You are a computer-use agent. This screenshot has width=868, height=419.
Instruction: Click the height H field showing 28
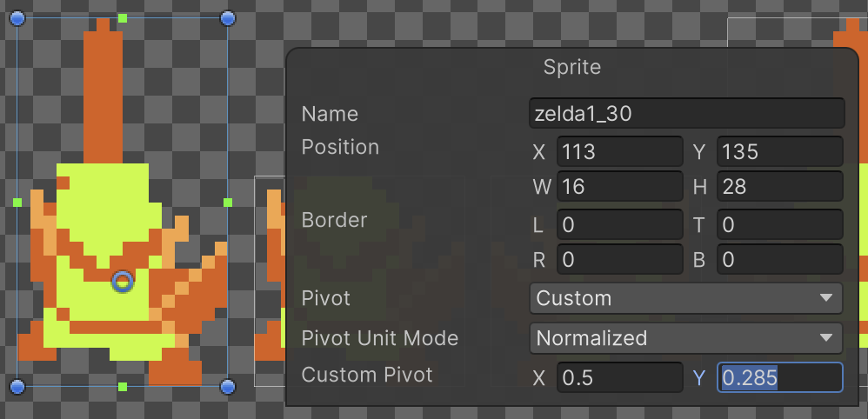pyautogui.click(x=779, y=186)
